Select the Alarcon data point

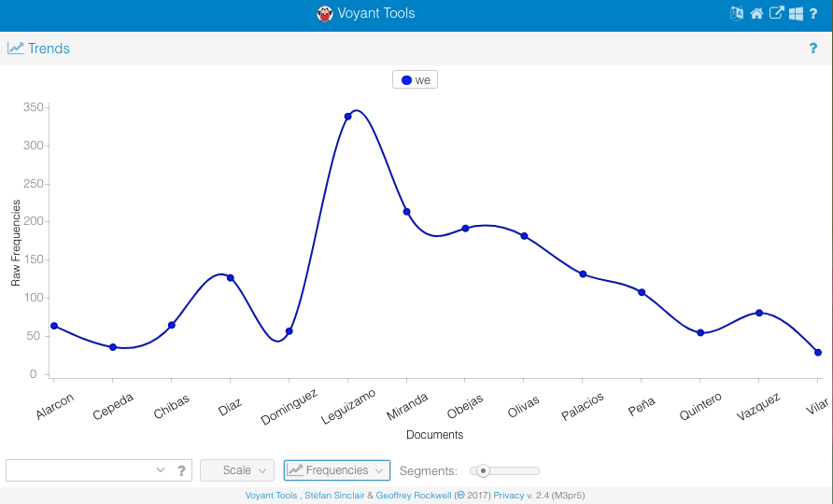[x=54, y=326]
